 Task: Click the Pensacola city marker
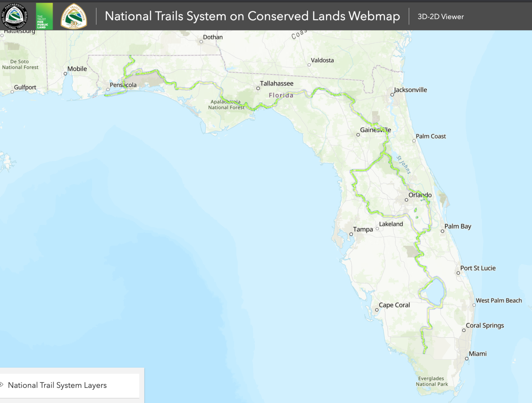(x=107, y=89)
